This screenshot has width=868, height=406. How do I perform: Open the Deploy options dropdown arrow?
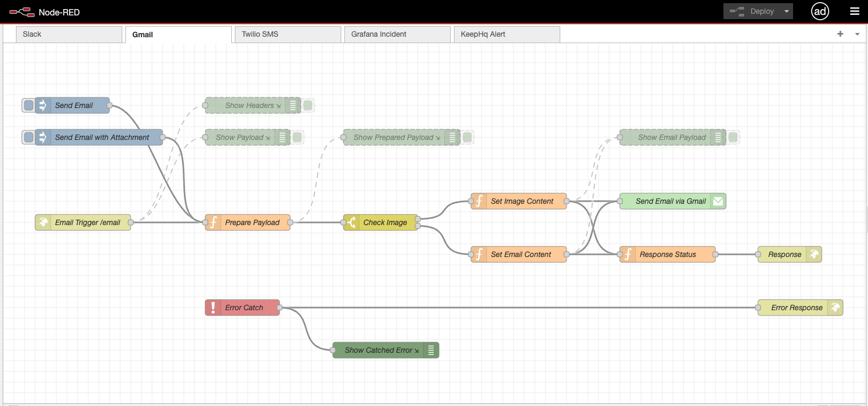point(787,11)
